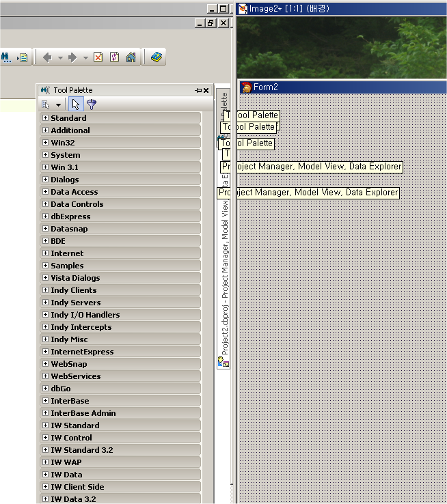
Task: Click the forward arrow navigation icon
Action: point(72,57)
